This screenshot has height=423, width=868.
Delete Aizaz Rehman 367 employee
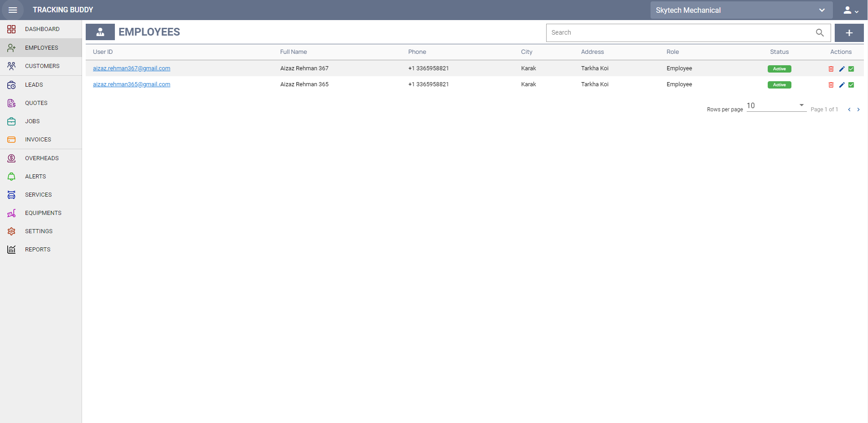click(x=831, y=69)
